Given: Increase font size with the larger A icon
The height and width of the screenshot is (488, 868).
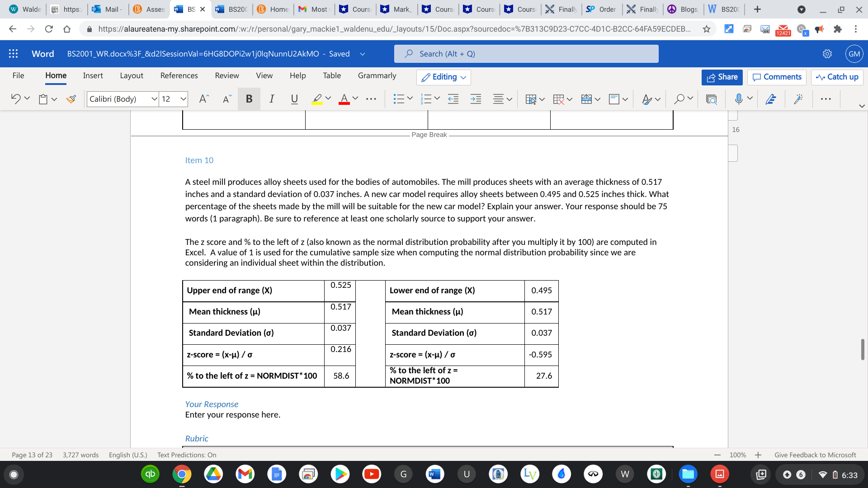Looking at the screenshot, I should click(x=204, y=99).
